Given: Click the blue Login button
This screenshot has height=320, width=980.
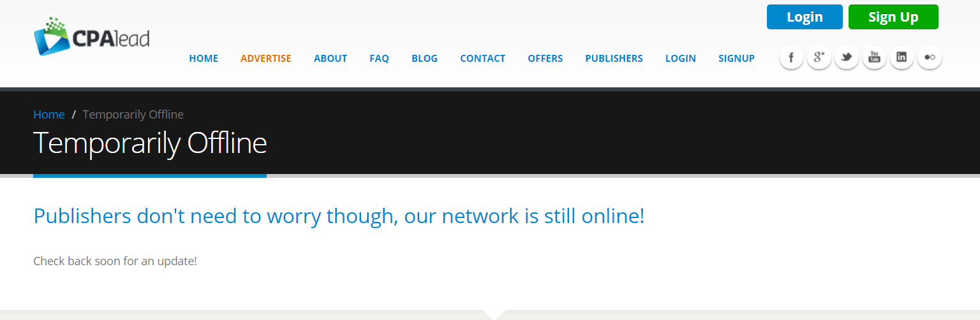Looking at the screenshot, I should (805, 17).
